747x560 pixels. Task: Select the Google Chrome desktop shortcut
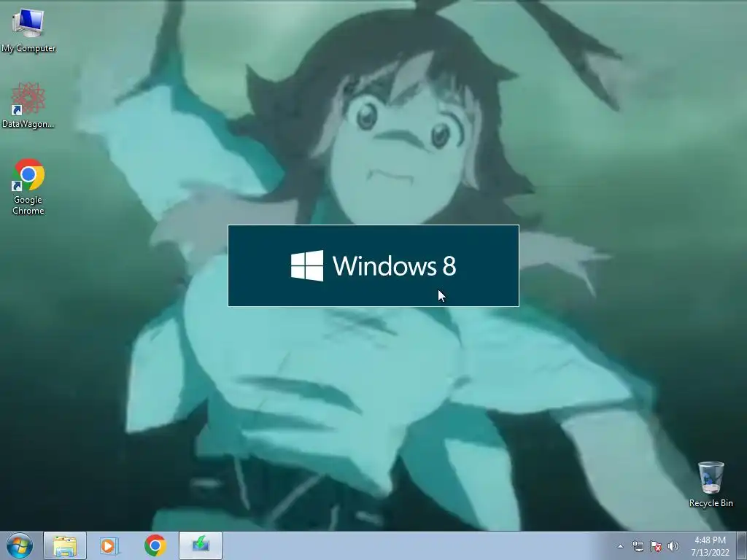[x=28, y=187]
